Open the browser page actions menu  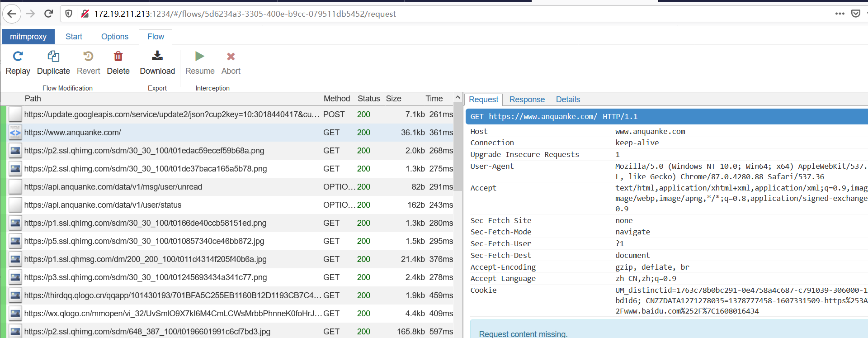[840, 14]
